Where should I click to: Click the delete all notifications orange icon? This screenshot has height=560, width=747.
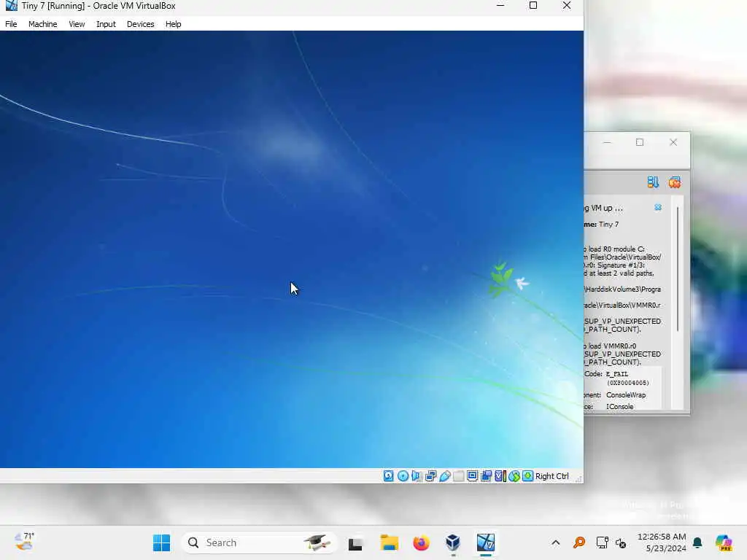[x=675, y=182]
